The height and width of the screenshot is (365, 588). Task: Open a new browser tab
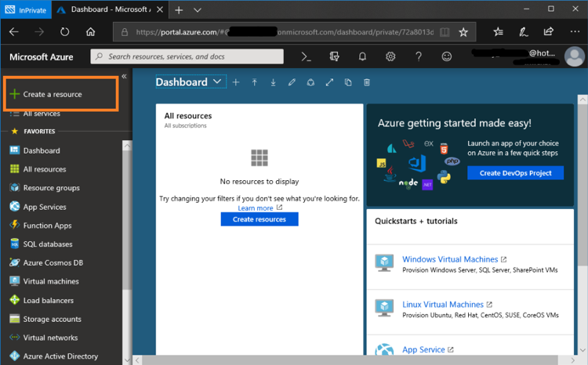(x=179, y=10)
